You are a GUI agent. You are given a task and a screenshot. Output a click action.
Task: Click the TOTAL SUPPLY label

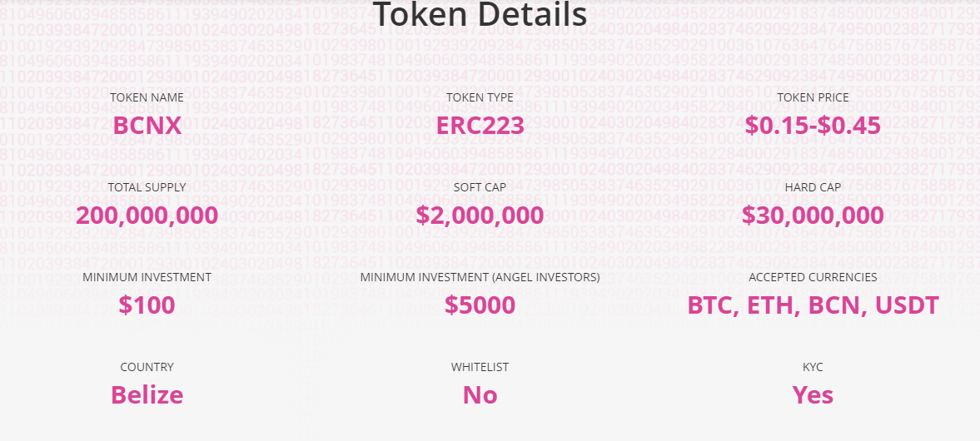tap(147, 187)
